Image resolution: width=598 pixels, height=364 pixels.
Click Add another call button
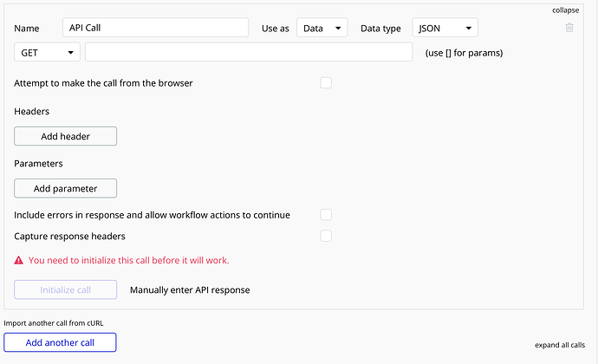point(60,342)
